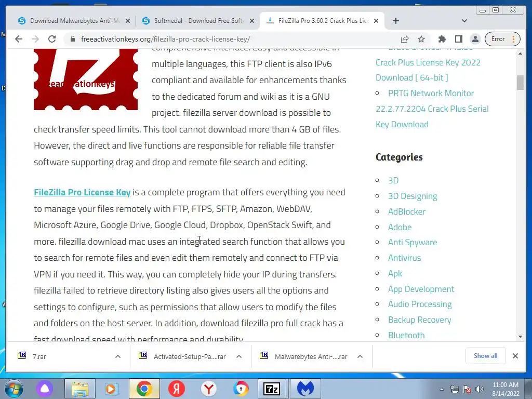Open Windows Explorer from taskbar

79,389
